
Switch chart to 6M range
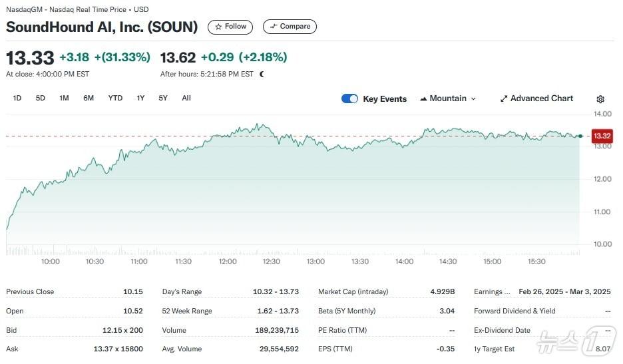click(x=89, y=98)
